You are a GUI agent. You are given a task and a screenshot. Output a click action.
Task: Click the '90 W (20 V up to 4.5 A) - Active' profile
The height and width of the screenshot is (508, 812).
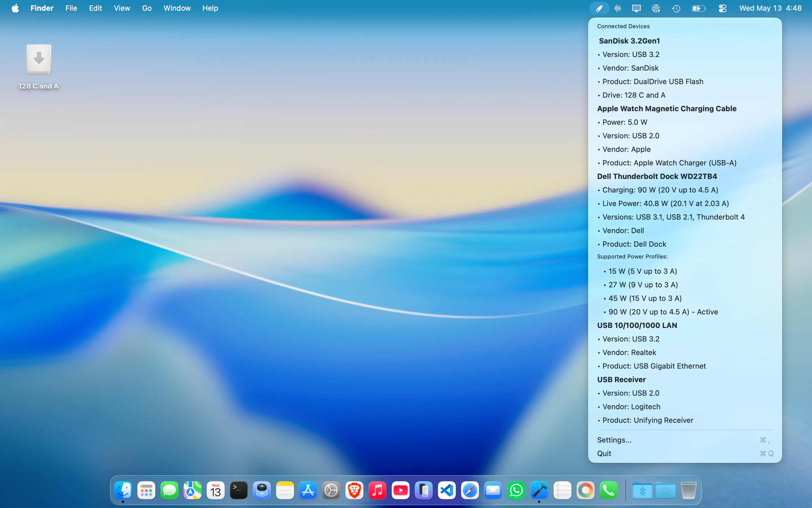[x=685, y=312]
